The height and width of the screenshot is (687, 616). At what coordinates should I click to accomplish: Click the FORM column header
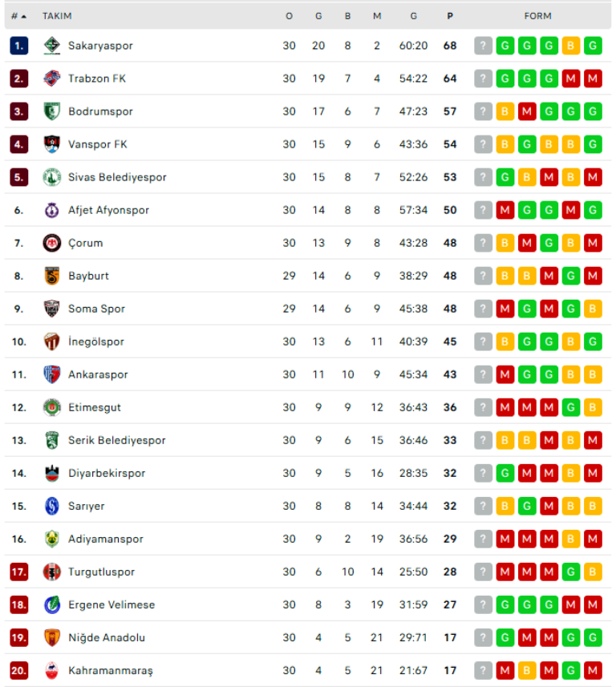[x=538, y=16]
